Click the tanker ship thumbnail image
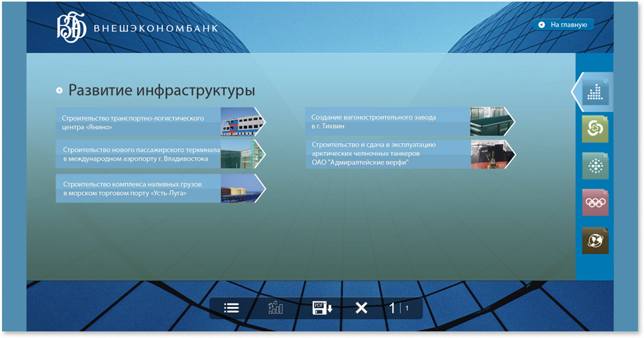644x338 pixels. point(492,154)
